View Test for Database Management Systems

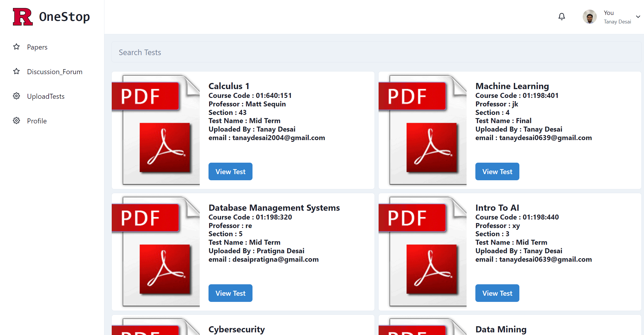[x=230, y=293]
